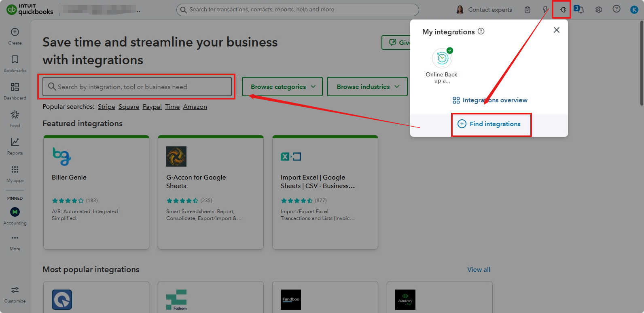
Task: Click the Intuit QuickBooks logo
Action: point(30,9)
